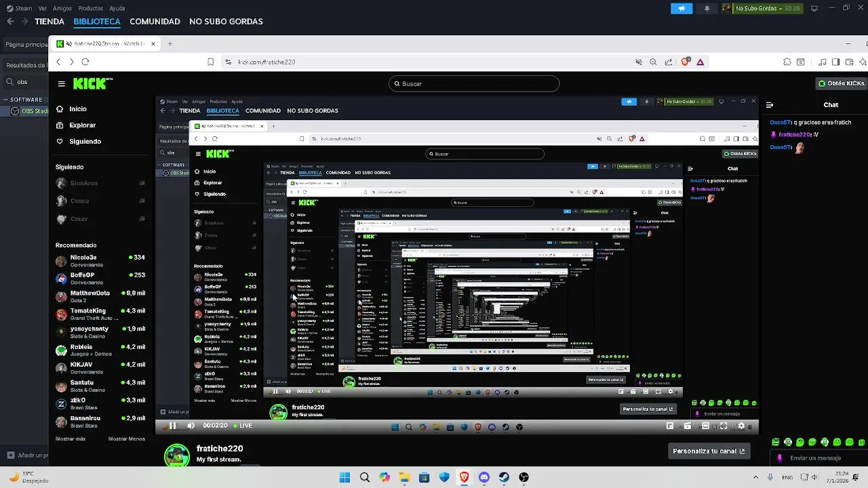Open recommended channel MatthewDota
Image resolution: width=868 pixels, height=488 pixels.
point(100,296)
